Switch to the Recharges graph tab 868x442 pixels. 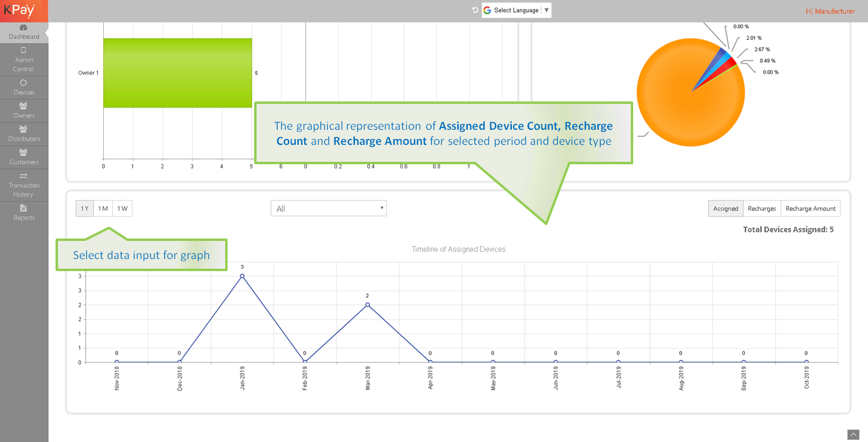[762, 209]
